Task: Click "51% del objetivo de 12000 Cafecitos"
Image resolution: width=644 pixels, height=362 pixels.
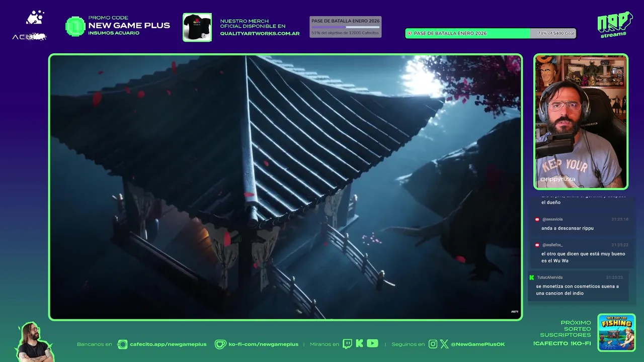Action: coord(345,33)
